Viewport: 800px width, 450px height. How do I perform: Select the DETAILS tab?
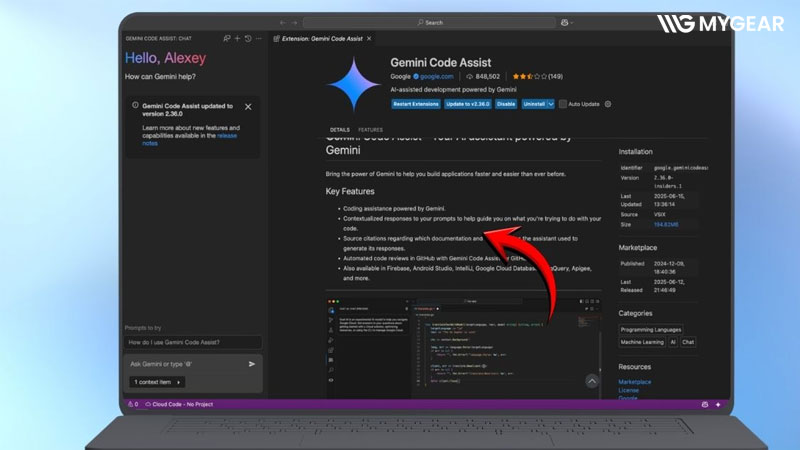(x=339, y=130)
